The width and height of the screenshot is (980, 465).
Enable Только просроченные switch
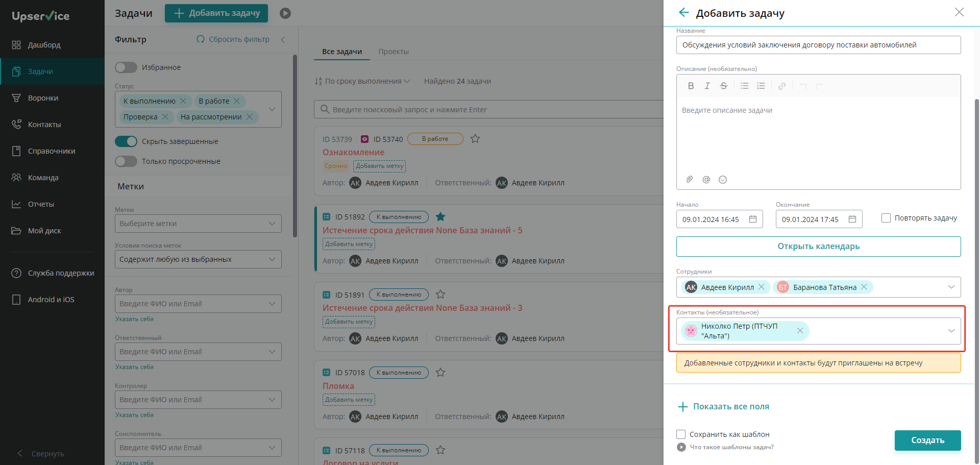pyautogui.click(x=126, y=161)
